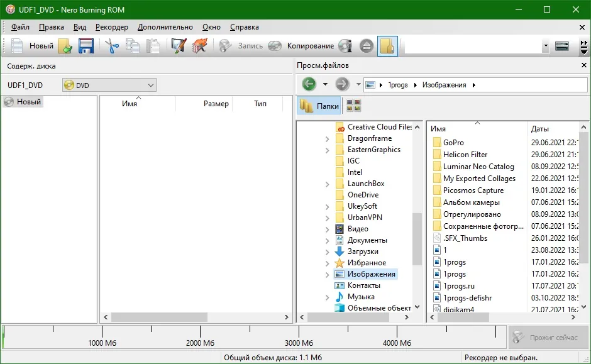Click breadcrumb arrow after Изображения
The height and width of the screenshot is (364, 591).
tap(474, 85)
